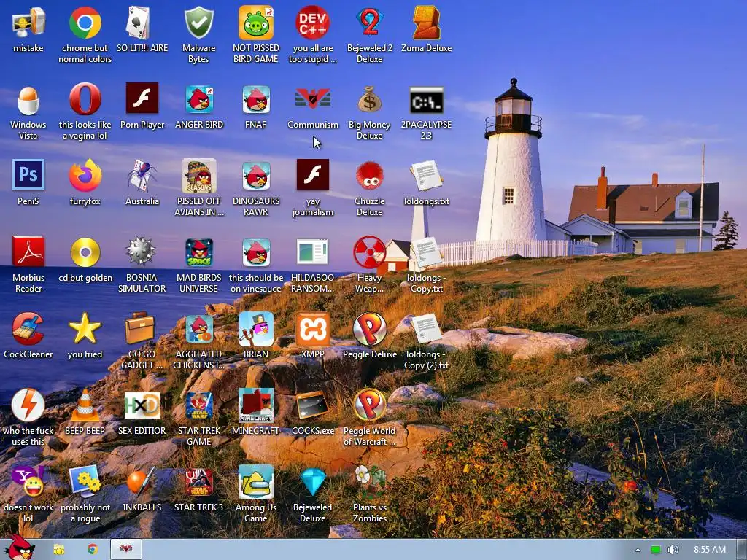
Task: Select BOSNIA SIMULATOR minesweeper icon
Action: [142, 252]
